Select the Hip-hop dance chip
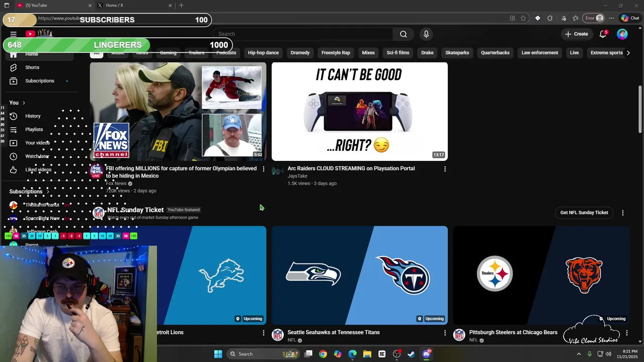 pyautogui.click(x=263, y=53)
